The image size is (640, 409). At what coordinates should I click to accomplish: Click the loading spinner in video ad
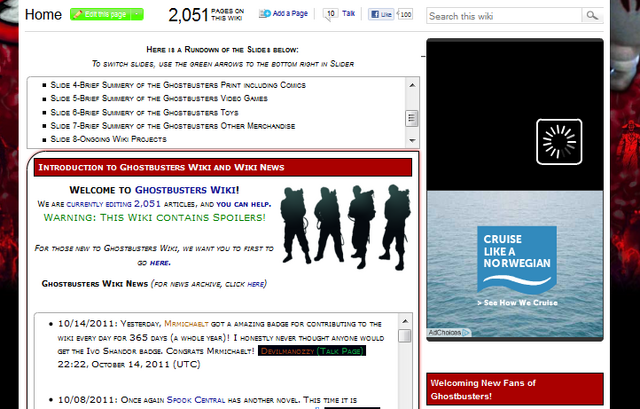coord(559,142)
